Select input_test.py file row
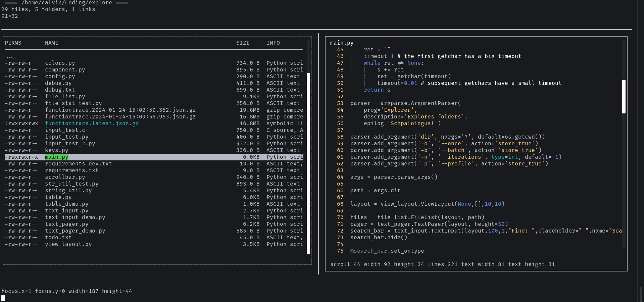This screenshot has width=644, height=302. (x=154, y=137)
